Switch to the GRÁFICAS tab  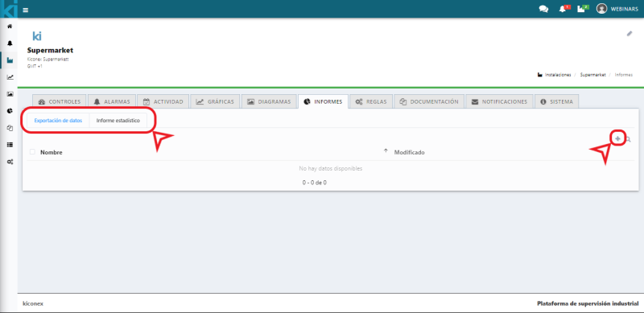(215, 101)
